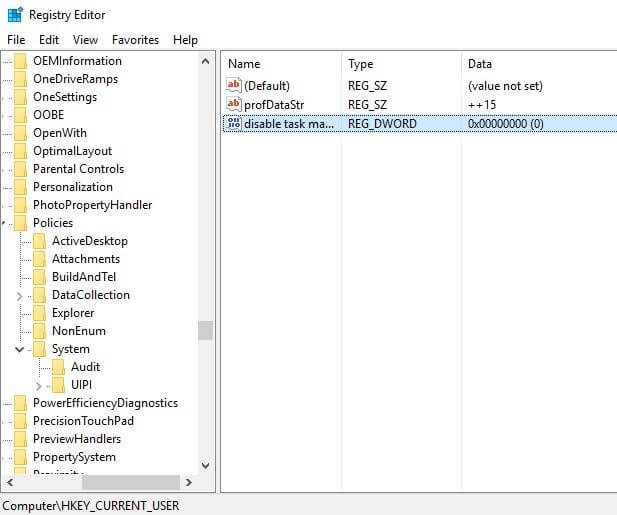Click the PhotoPropertyHandler folder icon
The image size is (617, 515).
(20, 205)
